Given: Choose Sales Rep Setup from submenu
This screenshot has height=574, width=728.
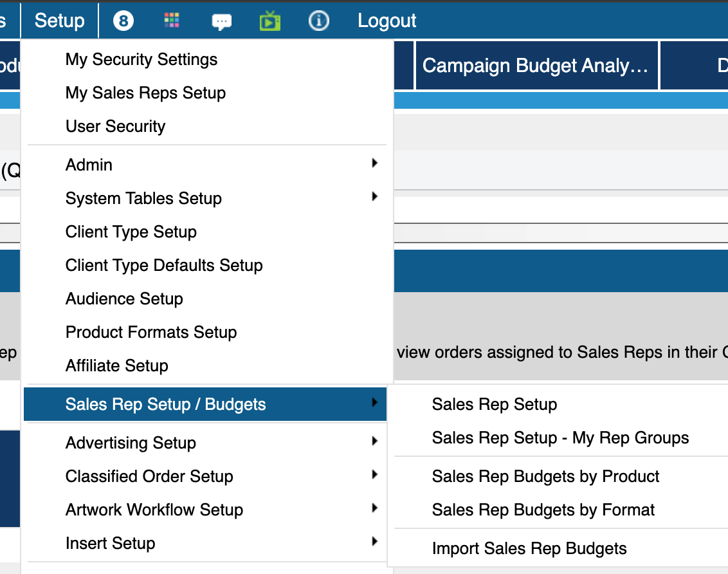Looking at the screenshot, I should coord(494,404).
